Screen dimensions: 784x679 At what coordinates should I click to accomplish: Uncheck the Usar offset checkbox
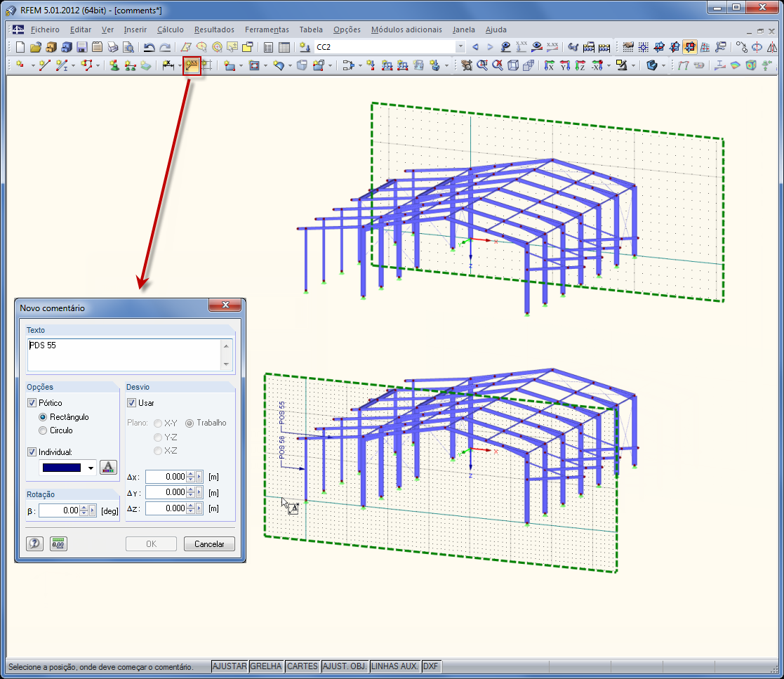[x=132, y=403]
